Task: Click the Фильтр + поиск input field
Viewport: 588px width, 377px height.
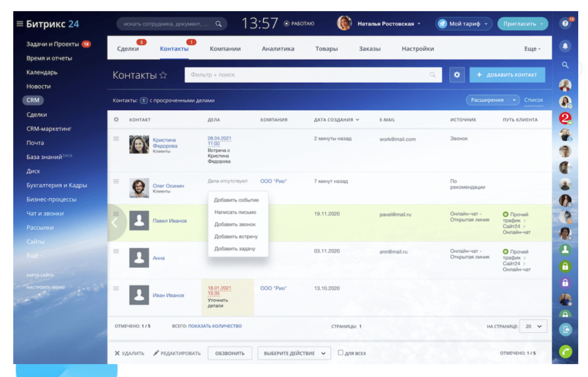Action: [313, 75]
